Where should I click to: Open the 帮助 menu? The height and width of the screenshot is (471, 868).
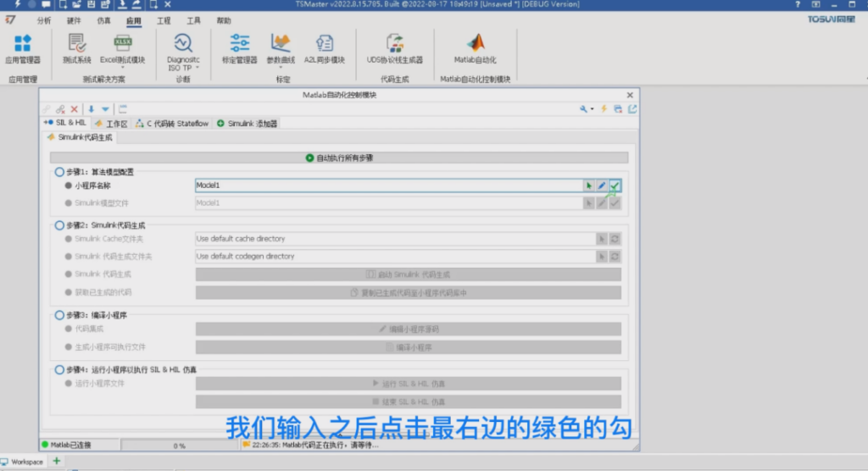pos(224,20)
